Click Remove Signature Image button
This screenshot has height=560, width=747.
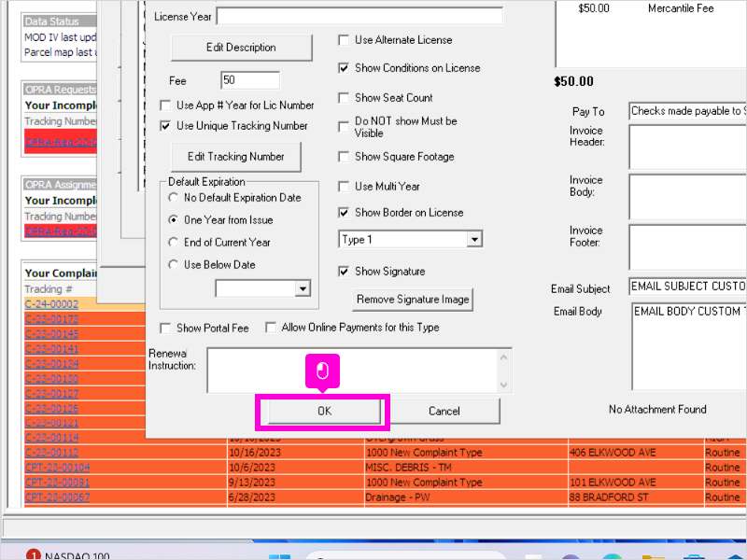pyautogui.click(x=413, y=300)
